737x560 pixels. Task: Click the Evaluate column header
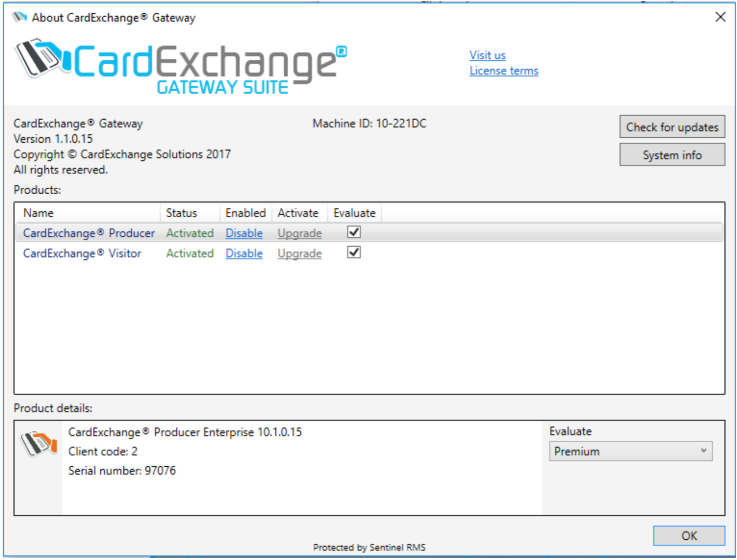click(x=354, y=213)
